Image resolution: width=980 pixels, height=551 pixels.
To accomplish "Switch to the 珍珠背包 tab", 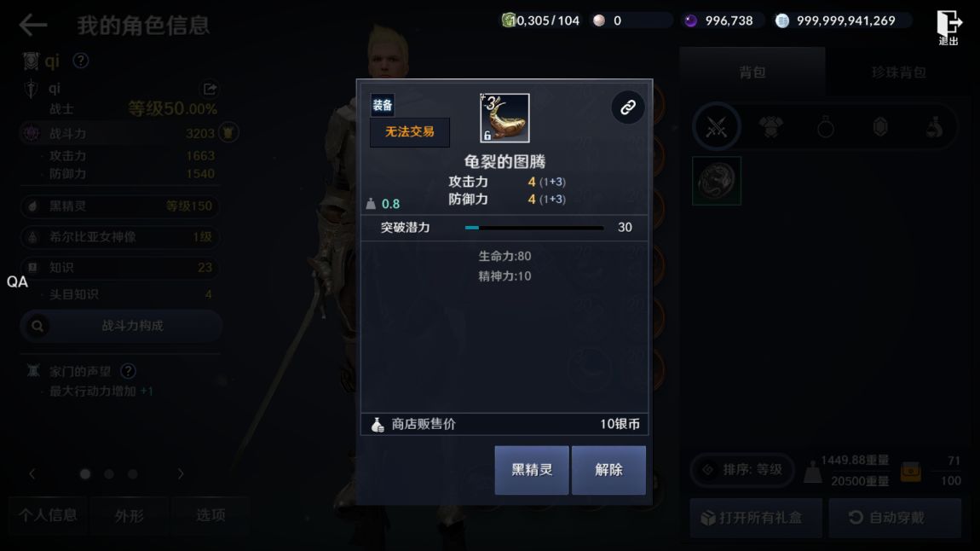I will pyautogui.click(x=898, y=72).
